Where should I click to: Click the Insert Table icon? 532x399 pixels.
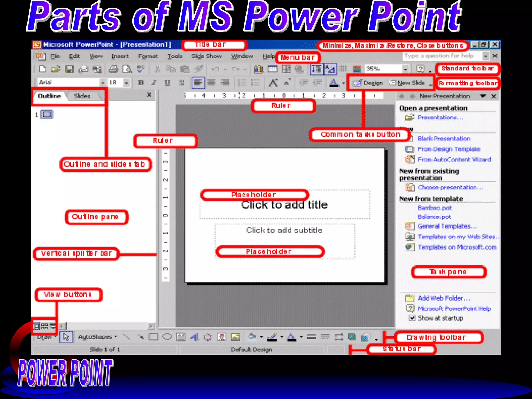pyautogui.click(x=272, y=69)
